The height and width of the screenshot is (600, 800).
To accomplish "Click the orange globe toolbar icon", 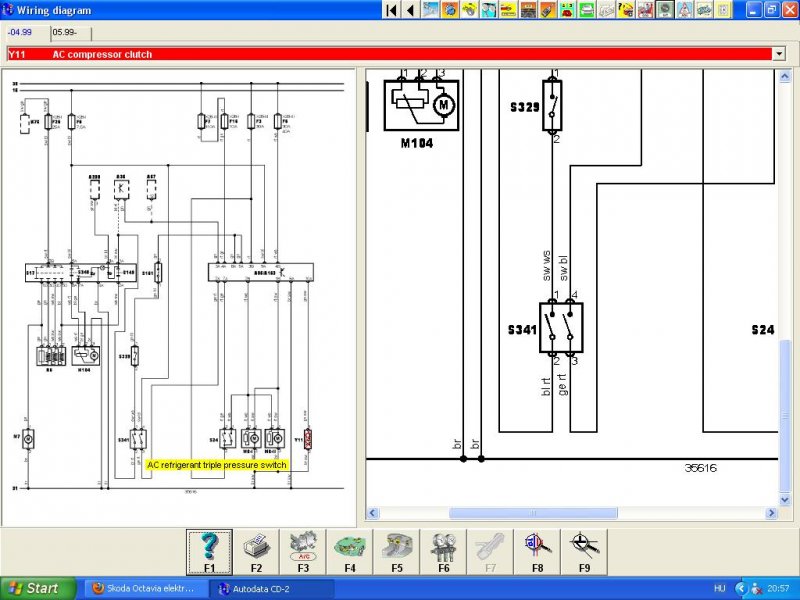I will coord(449,10).
